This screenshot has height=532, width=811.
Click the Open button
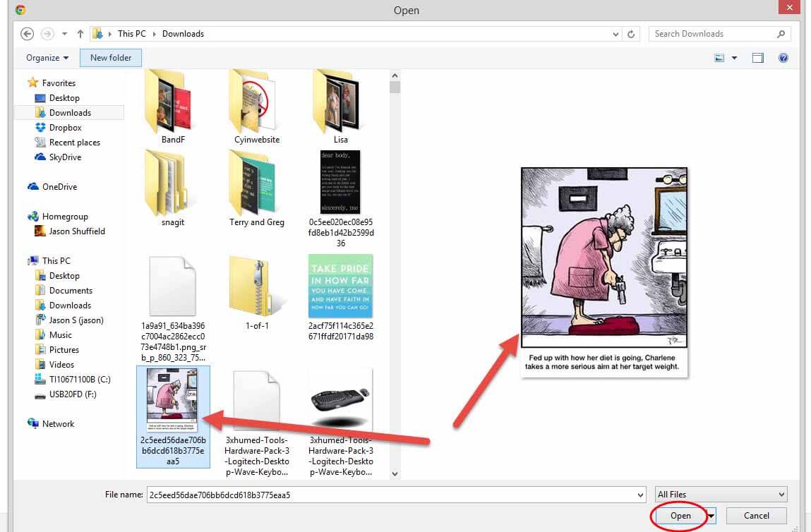tap(680, 516)
